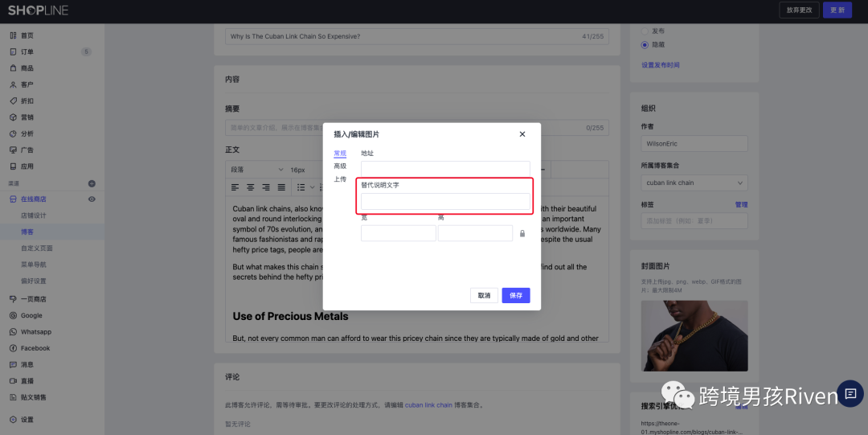Screen dimensions: 868x435
Task: Open 自定义页面 custom pages submenu
Action: (36, 248)
